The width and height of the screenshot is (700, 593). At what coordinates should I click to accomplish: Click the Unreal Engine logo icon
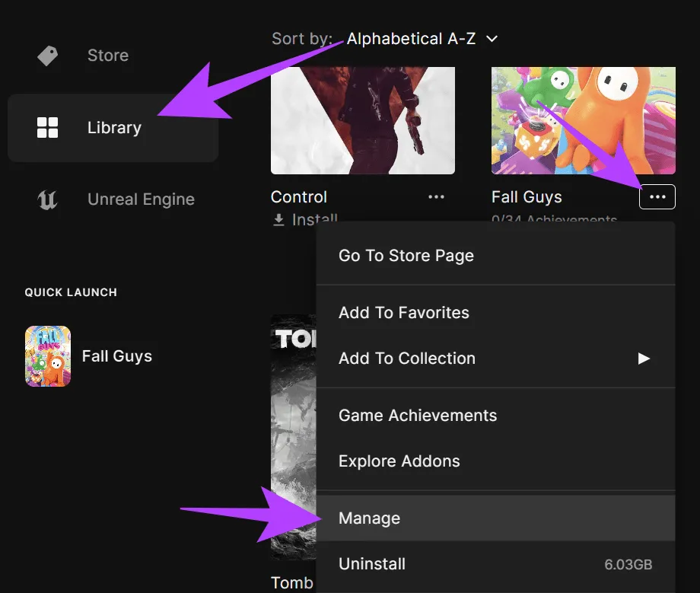pyautogui.click(x=48, y=199)
